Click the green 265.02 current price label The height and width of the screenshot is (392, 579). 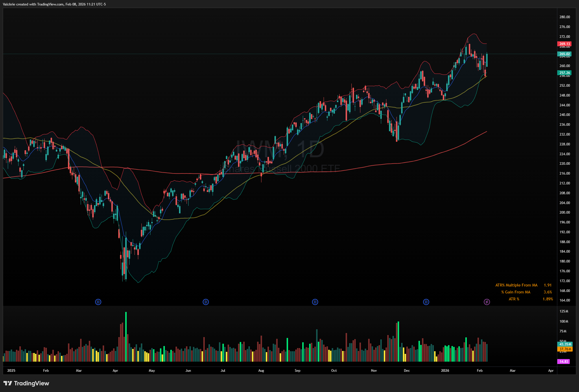564,54
